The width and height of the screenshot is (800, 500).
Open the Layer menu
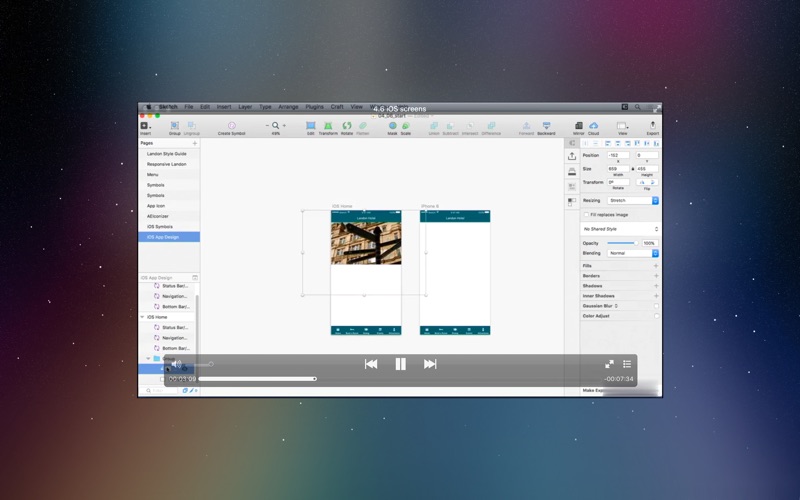tap(245, 107)
